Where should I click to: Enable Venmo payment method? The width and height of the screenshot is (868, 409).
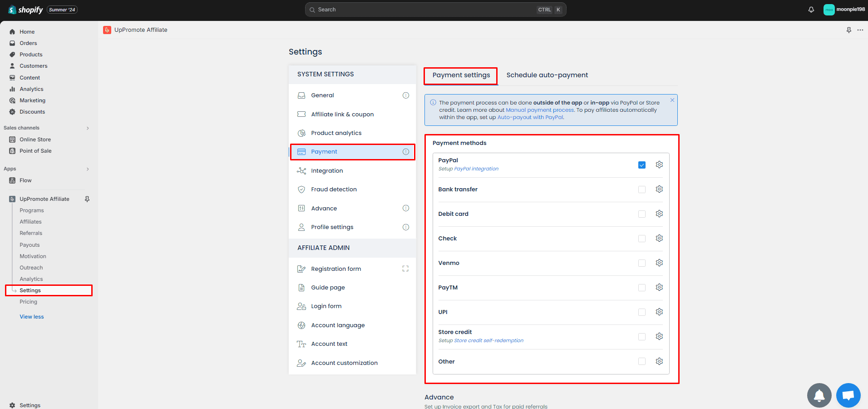point(642,263)
